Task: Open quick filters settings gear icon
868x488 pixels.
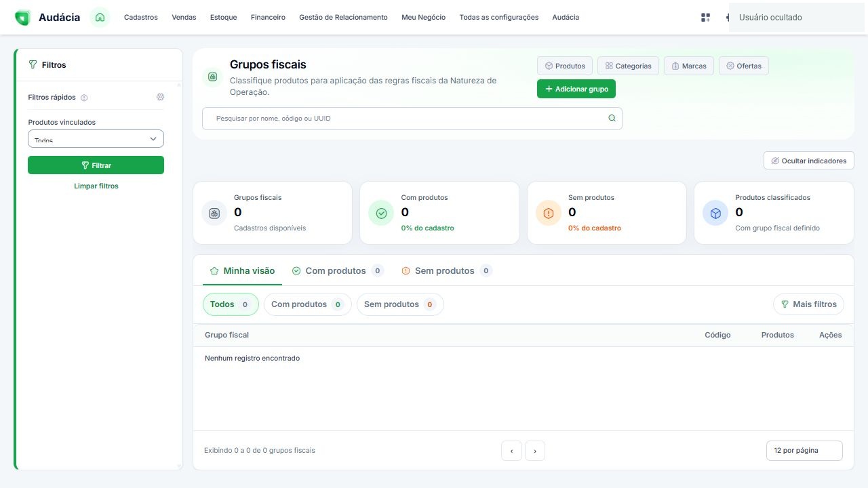Action: coord(160,97)
